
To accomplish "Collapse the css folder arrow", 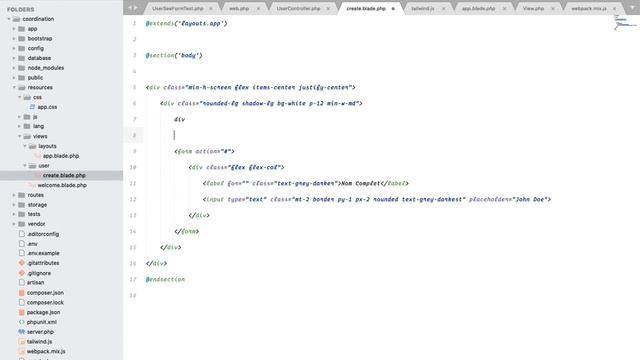I will point(19,97).
